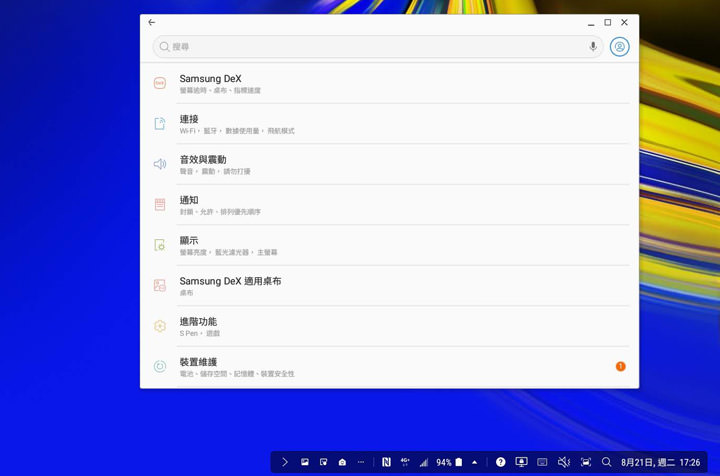This screenshot has width=720, height=476.
Task: Click the signal strength bars icon
Action: tap(423, 462)
